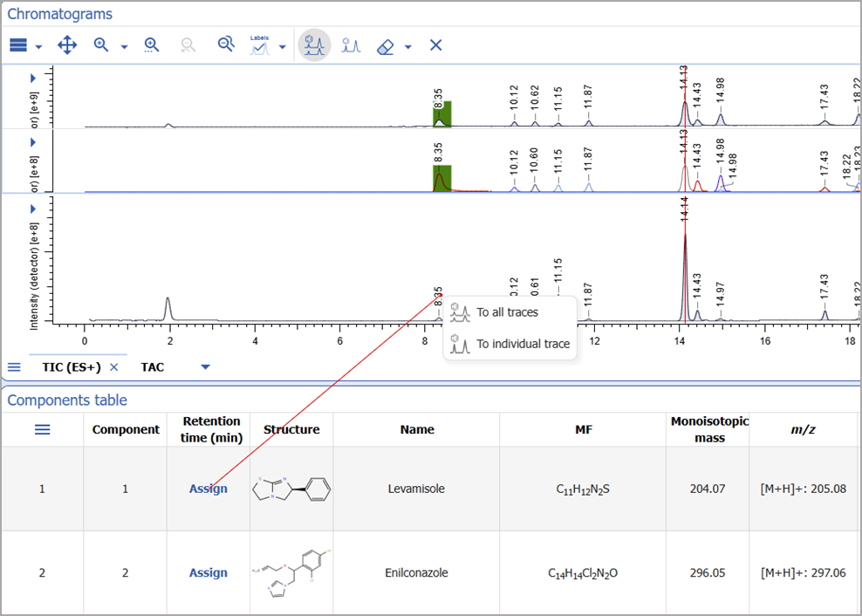Select the rectangular zoom region tool
Viewport: 862px width, 616px height.
coord(151,44)
